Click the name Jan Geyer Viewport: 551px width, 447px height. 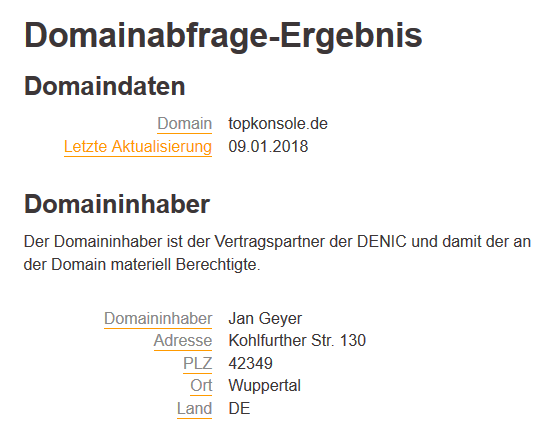[x=265, y=319]
